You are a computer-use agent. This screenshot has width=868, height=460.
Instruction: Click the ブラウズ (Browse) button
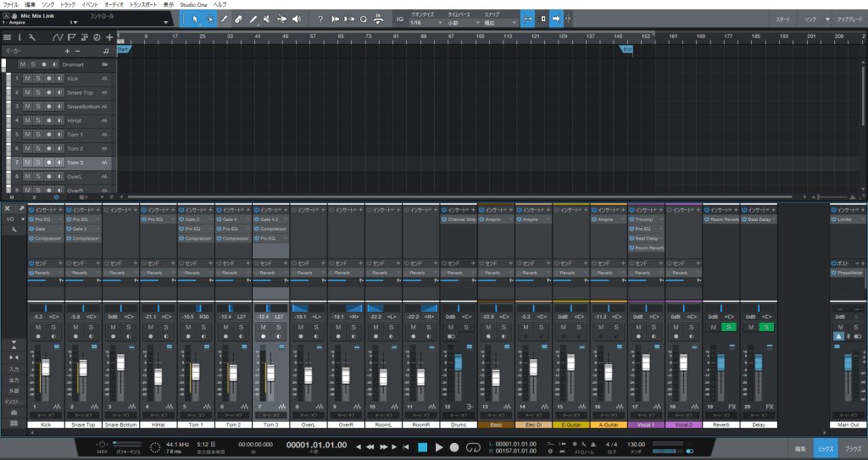(x=853, y=447)
